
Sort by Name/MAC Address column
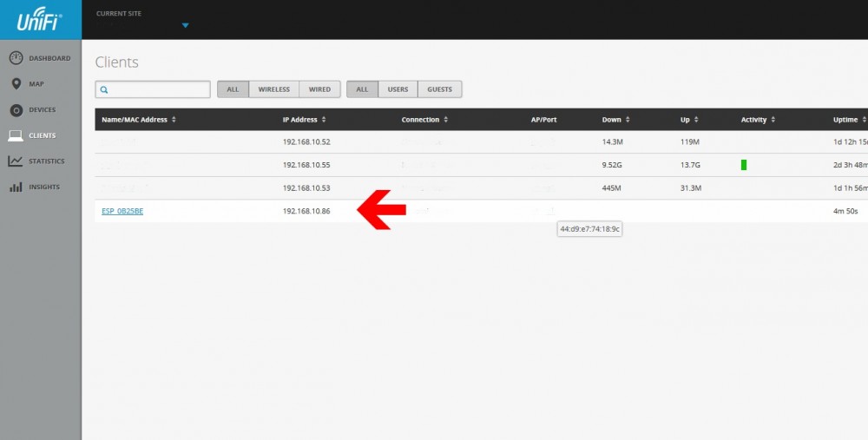139,120
